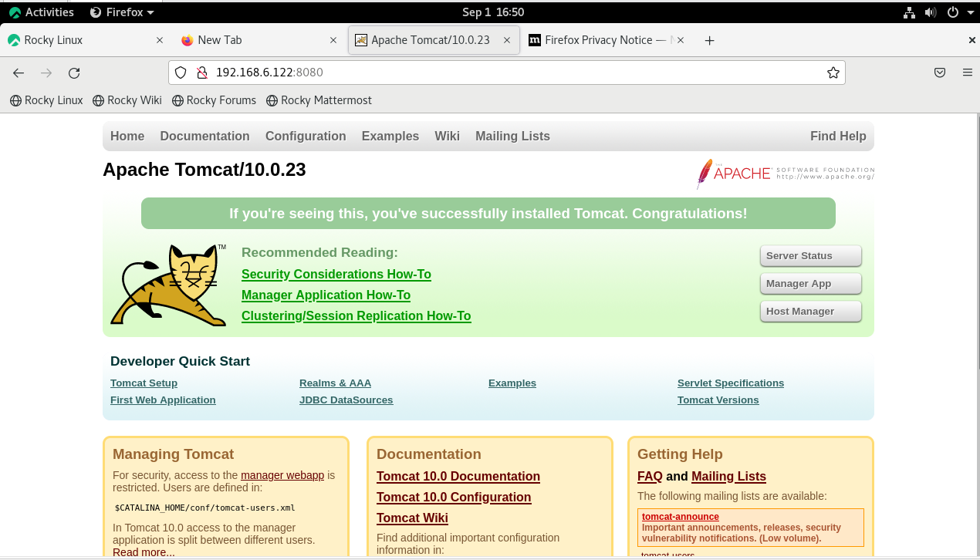Open the Realms & AAA link
The image size is (980, 560).
coord(335,383)
